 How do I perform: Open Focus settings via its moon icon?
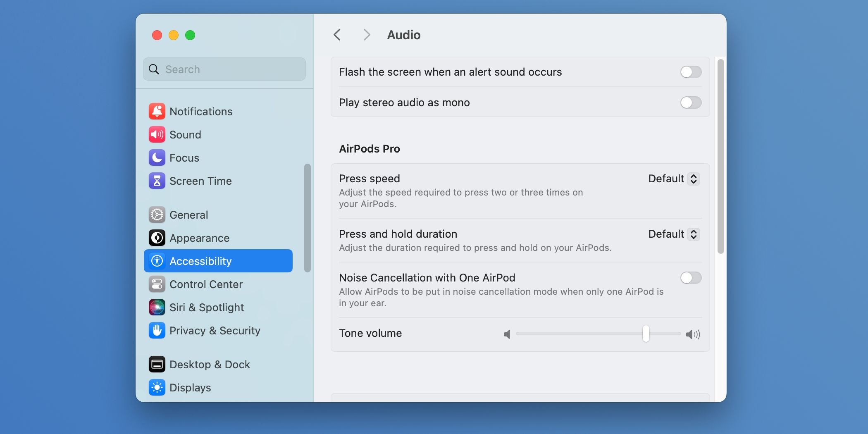pos(157,157)
